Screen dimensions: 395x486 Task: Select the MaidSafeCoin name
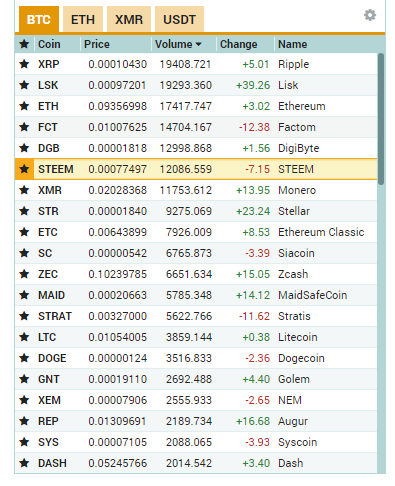[x=313, y=295]
